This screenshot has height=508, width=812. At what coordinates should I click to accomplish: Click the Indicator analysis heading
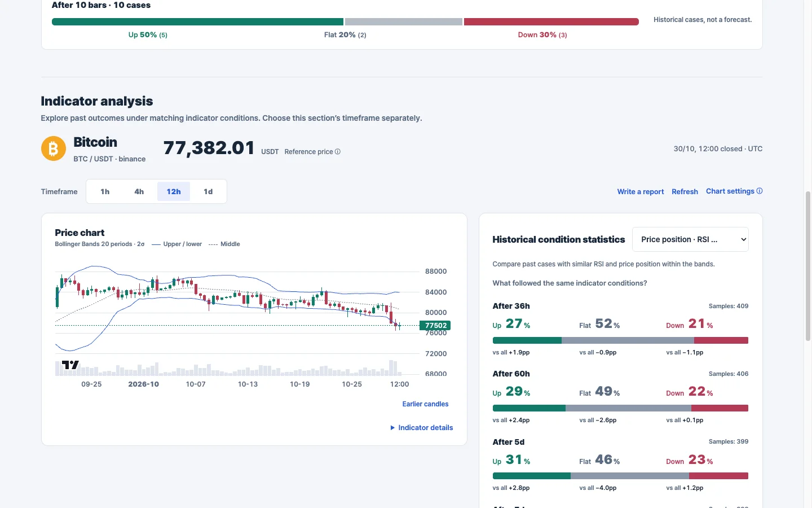pyautogui.click(x=97, y=101)
